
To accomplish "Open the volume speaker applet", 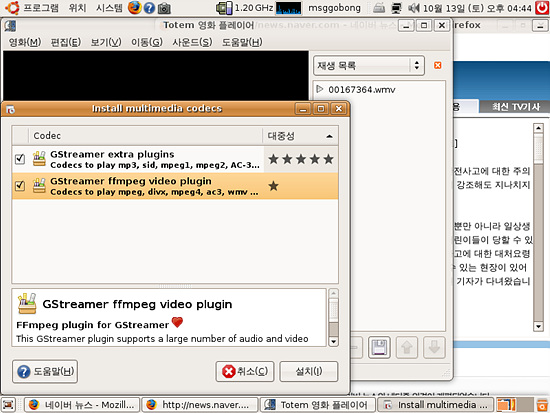I will (x=414, y=8).
